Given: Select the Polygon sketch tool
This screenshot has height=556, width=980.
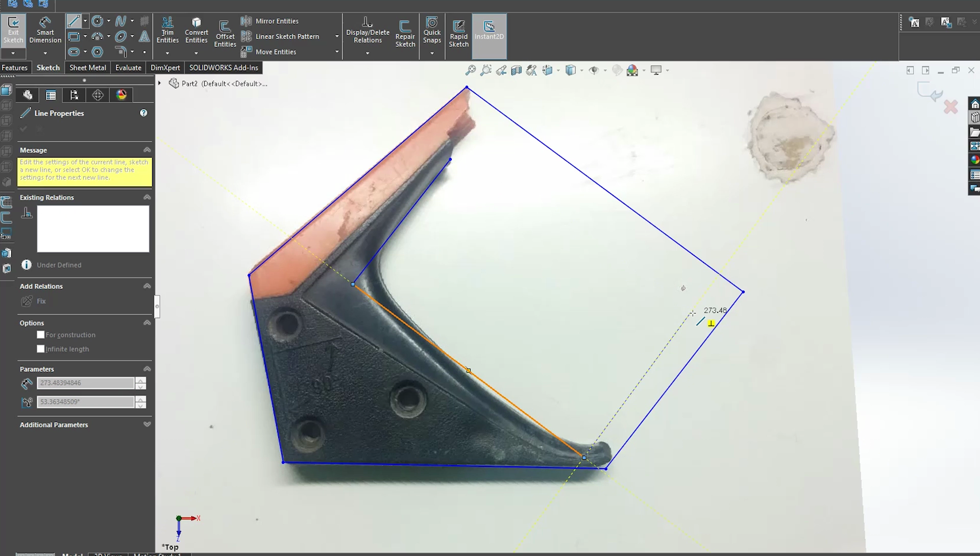Looking at the screenshot, I should click(x=97, y=52).
